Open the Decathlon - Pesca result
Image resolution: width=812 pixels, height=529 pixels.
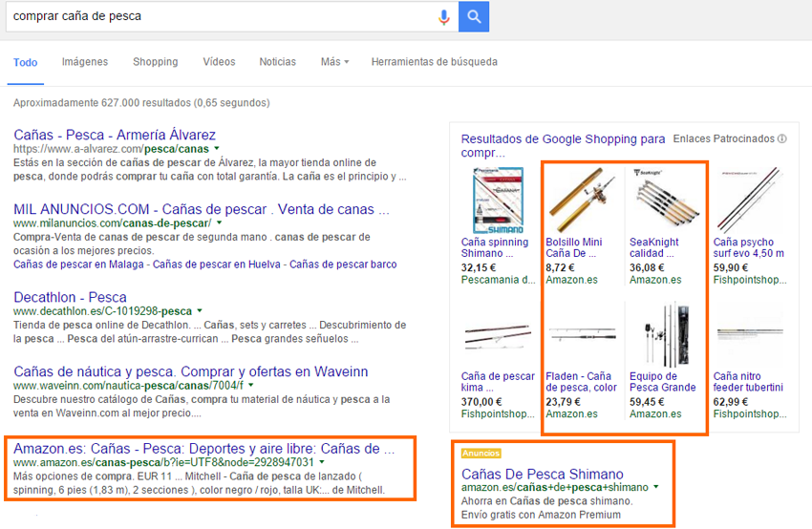[x=70, y=297]
